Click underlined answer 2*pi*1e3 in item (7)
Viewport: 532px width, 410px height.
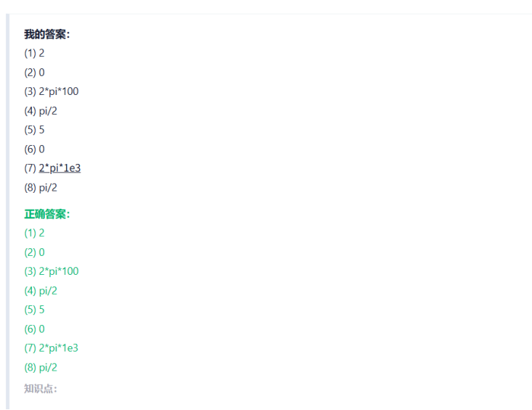pos(60,168)
